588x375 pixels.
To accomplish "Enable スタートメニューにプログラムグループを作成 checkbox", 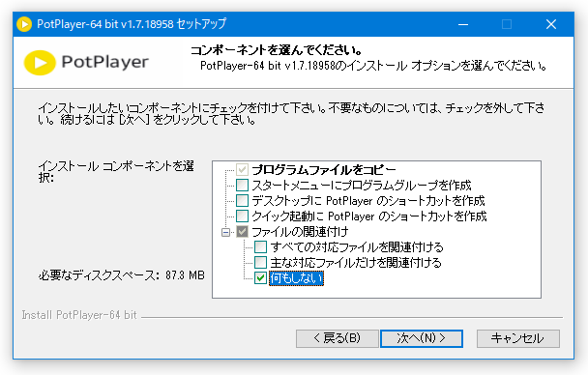I will (242, 185).
